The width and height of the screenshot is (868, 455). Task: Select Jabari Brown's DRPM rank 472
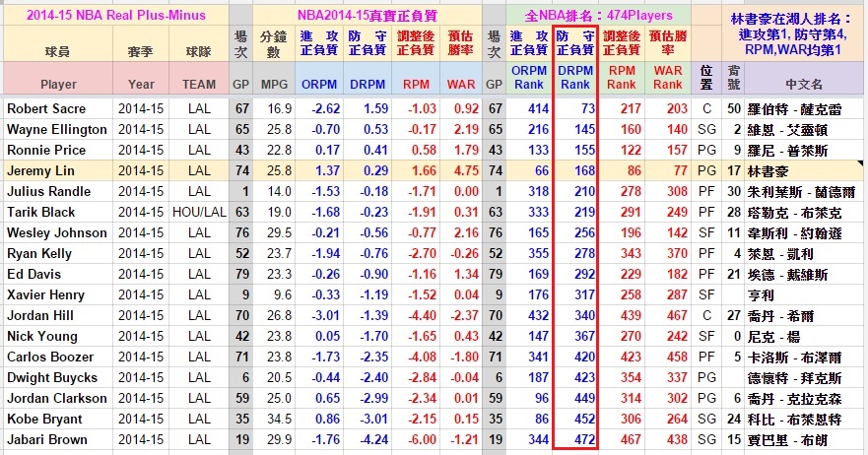[575, 439]
